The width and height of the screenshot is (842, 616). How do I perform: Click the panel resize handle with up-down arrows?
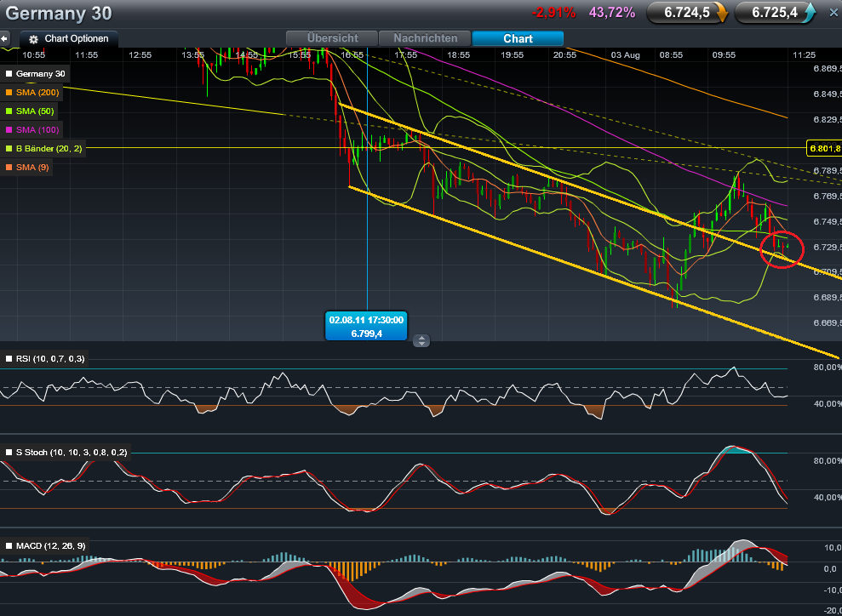[421, 340]
